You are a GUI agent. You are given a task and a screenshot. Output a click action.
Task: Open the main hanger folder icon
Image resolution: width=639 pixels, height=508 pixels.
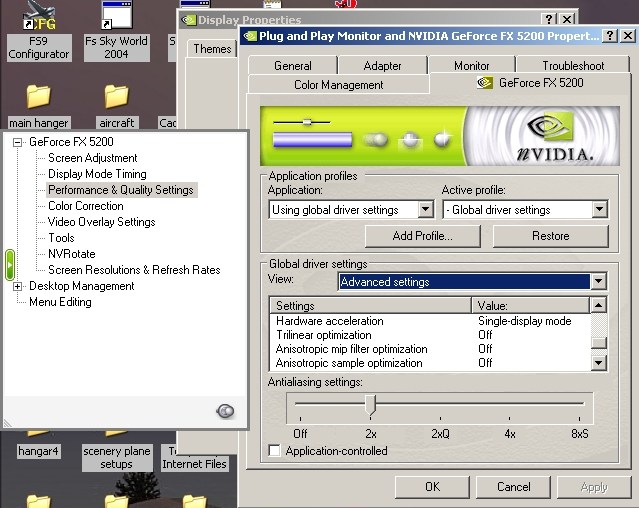point(38,97)
